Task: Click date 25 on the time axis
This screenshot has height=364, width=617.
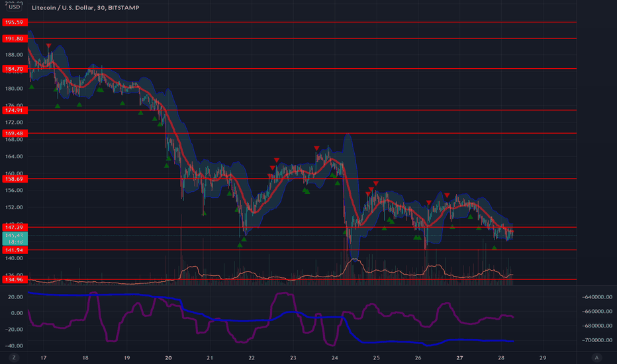Action: 376,358
